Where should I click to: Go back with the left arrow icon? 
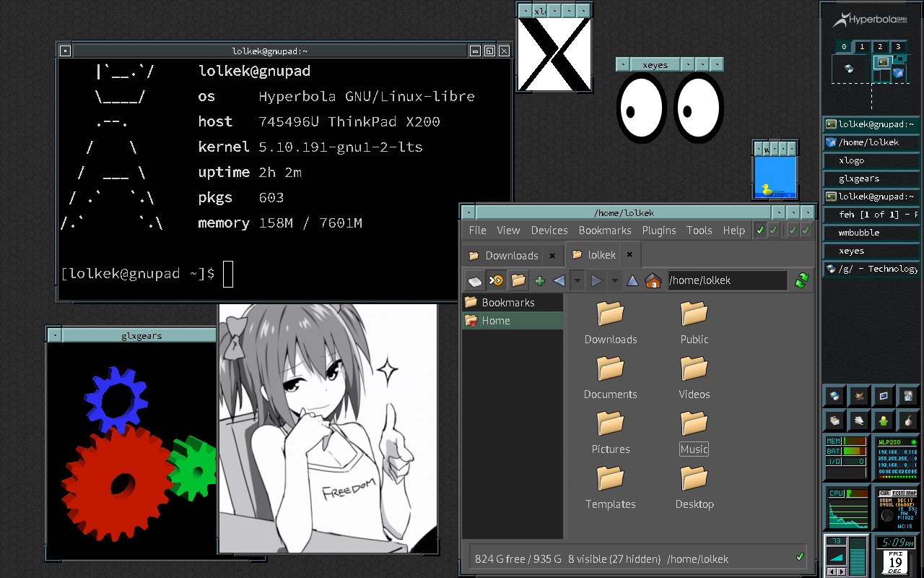point(559,280)
